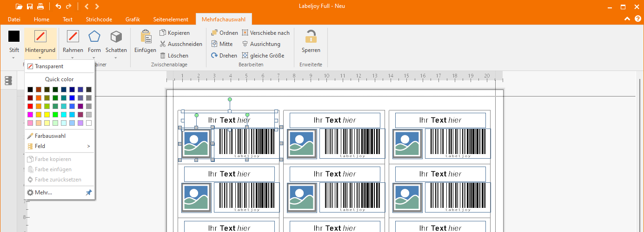Pin the color menu with pushpin
The width and height of the screenshot is (644, 232).
point(89,193)
